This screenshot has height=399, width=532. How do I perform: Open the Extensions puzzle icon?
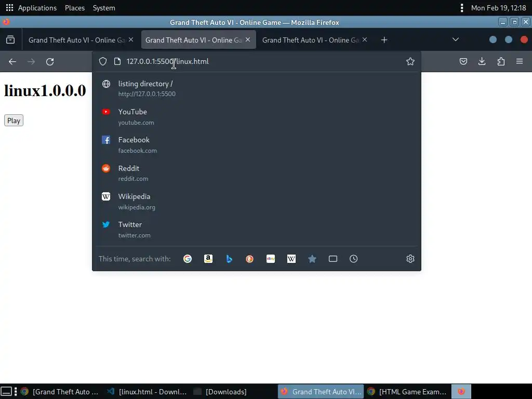(x=501, y=61)
